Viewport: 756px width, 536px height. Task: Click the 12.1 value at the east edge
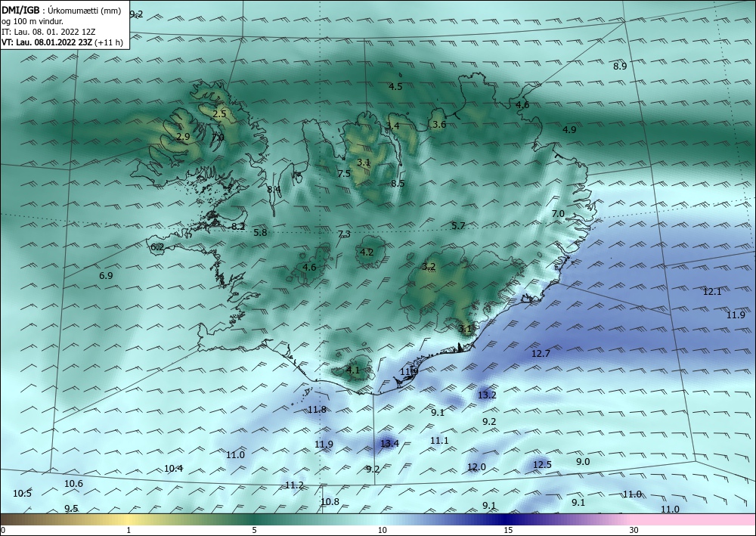pos(712,292)
